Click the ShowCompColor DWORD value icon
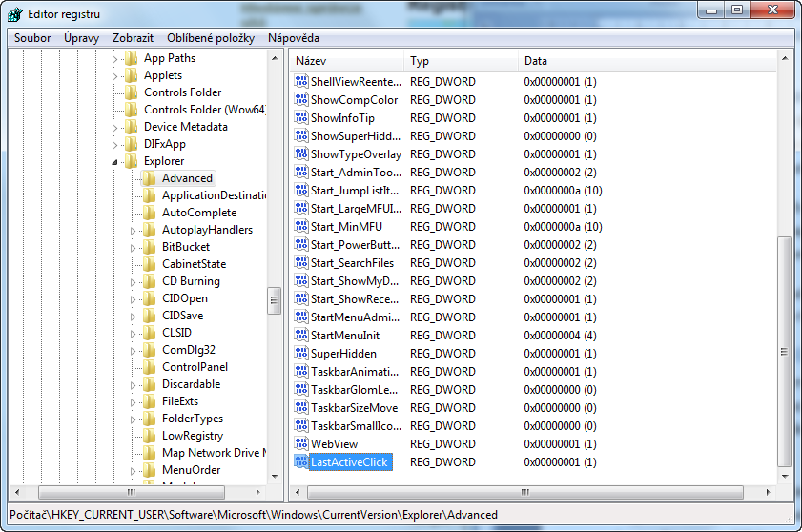The width and height of the screenshot is (802, 532). (301, 100)
